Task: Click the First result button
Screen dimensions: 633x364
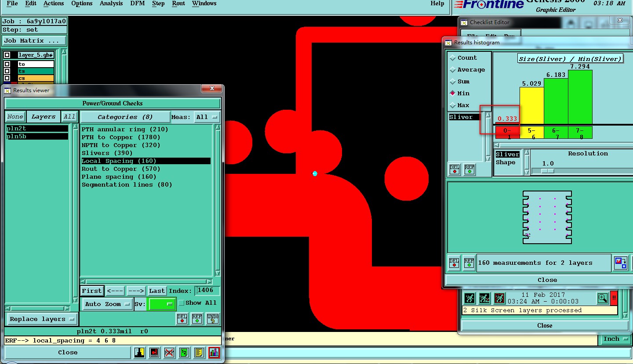Action: click(92, 291)
